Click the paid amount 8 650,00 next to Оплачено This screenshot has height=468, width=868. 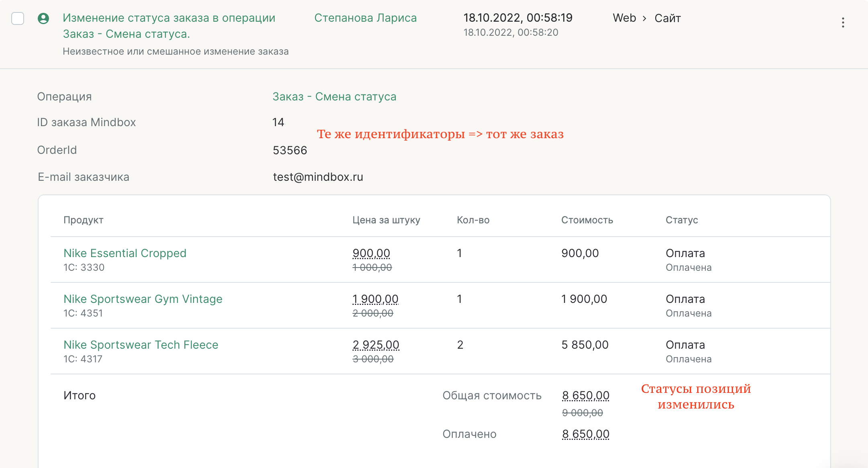586,434
